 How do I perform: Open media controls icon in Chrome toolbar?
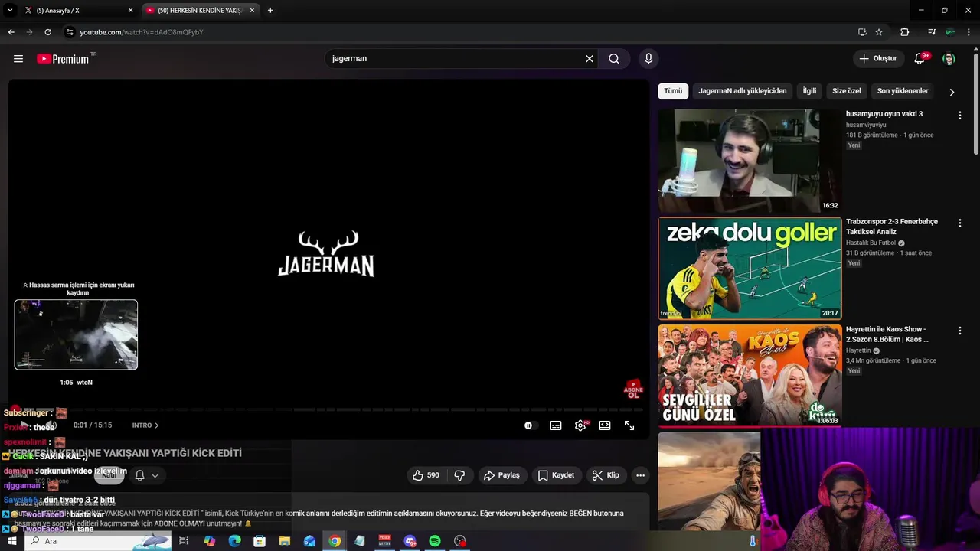[931, 32]
